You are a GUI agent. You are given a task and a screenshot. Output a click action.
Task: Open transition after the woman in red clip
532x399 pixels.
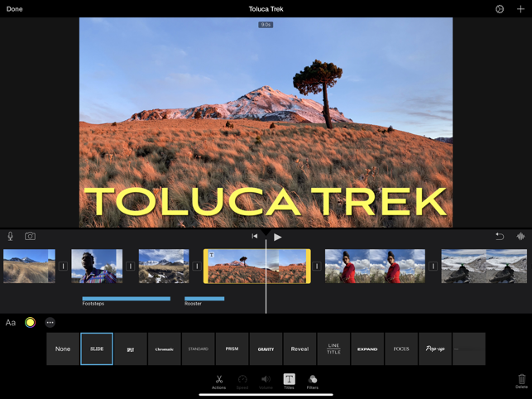(433, 267)
